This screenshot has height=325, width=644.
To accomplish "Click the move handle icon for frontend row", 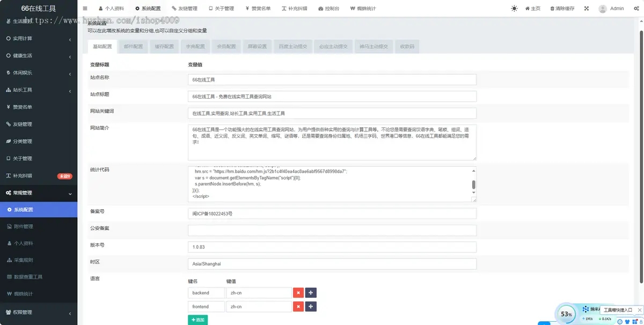I will (x=311, y=306).
